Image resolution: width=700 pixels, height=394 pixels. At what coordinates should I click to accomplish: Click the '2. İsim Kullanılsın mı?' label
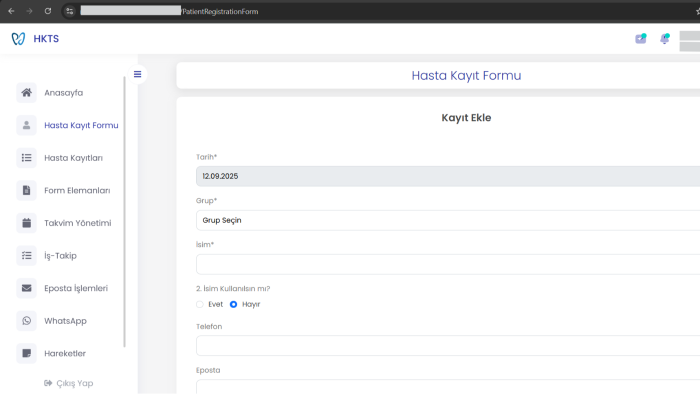tap(233, 289)
